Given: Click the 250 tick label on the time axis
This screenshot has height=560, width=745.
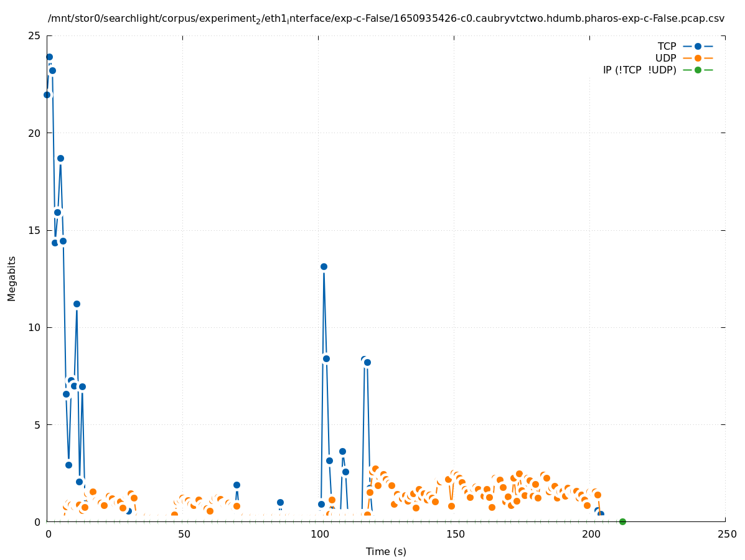Looking at the screenshot, I should pyautogui.click(x=726, y=534).
